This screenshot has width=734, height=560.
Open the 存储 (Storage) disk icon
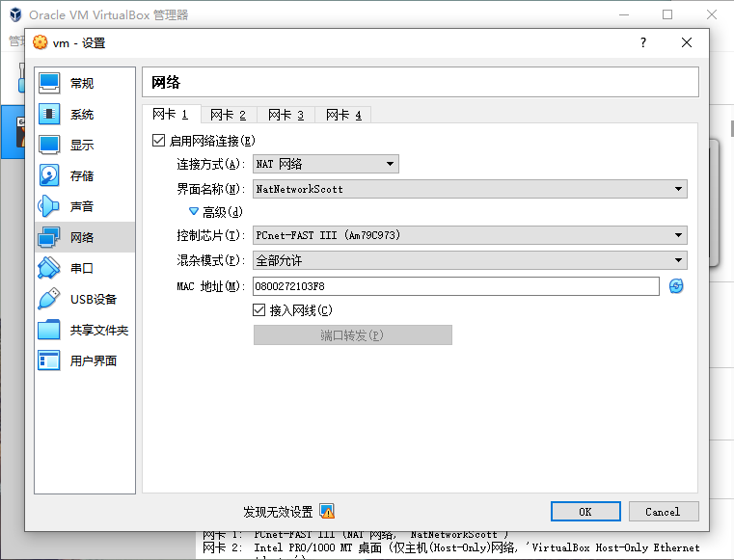[x=49, y=176]
